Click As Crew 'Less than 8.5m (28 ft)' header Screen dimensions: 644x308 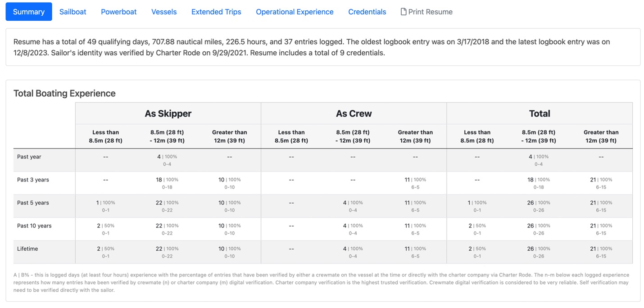(291, 136)
